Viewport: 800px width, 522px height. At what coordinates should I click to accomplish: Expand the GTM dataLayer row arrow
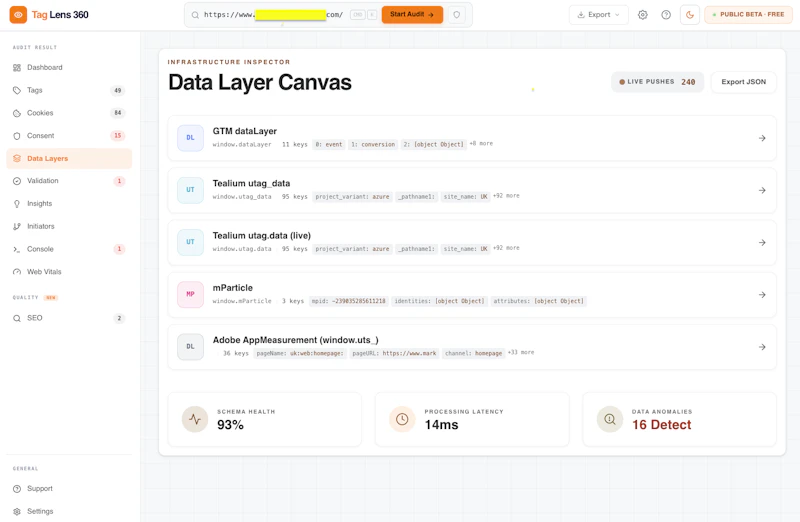(762, 138)
